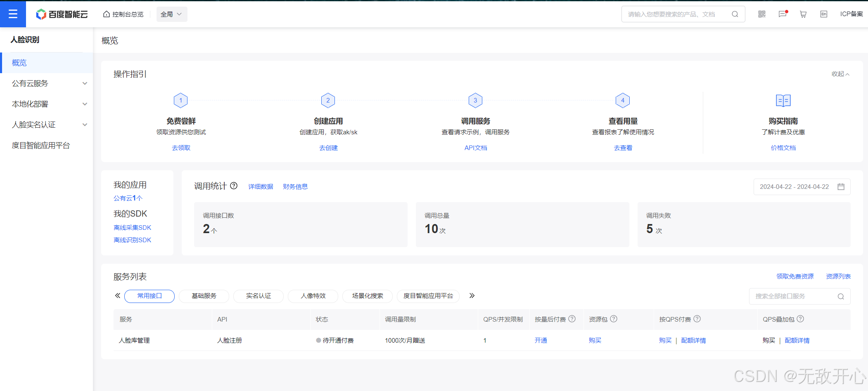The image size is (868, 391).
Task: Open the 详细数据 link
Action: 261,187
